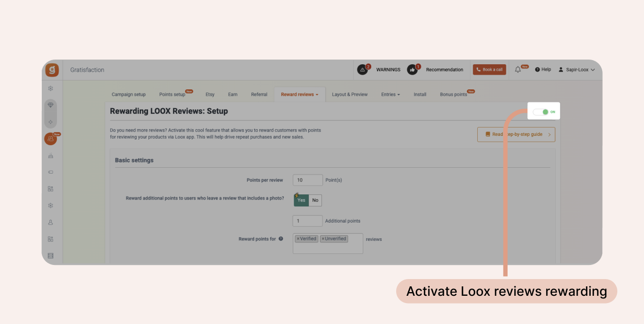
Task: Click the question mark beside Reward points for
Action: pos(281,239)
